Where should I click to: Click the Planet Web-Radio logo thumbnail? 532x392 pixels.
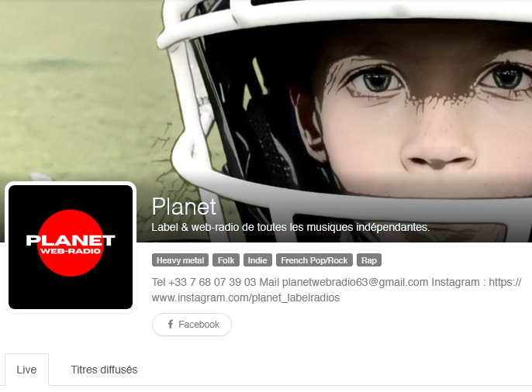tap(71, 247)
